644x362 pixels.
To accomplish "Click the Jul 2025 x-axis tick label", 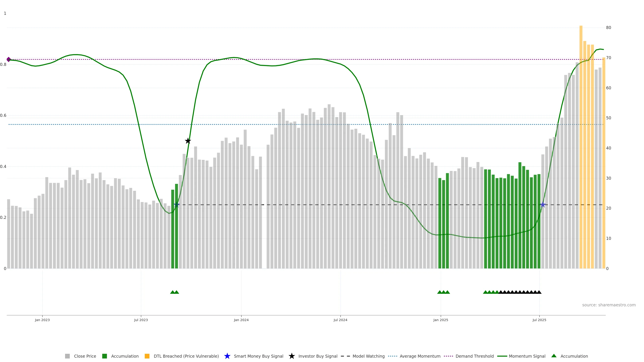I will (539, 320).
